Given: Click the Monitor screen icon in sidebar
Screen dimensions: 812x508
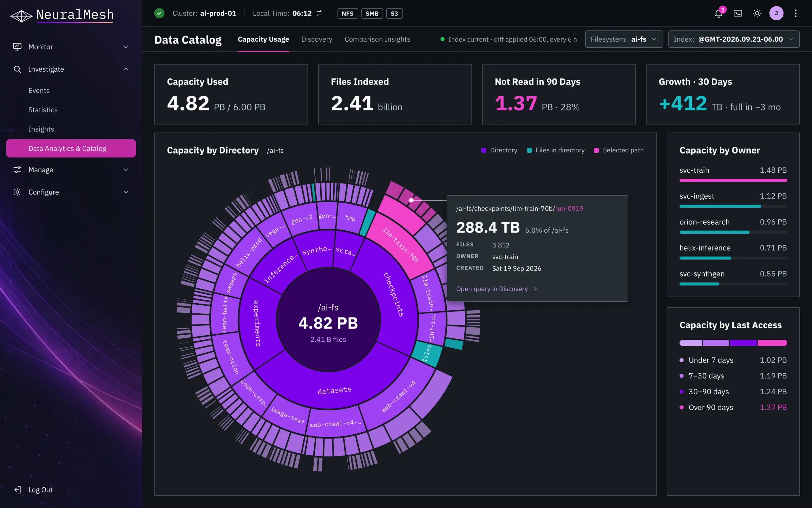Looking at the screenshot, I should (17, 47).
